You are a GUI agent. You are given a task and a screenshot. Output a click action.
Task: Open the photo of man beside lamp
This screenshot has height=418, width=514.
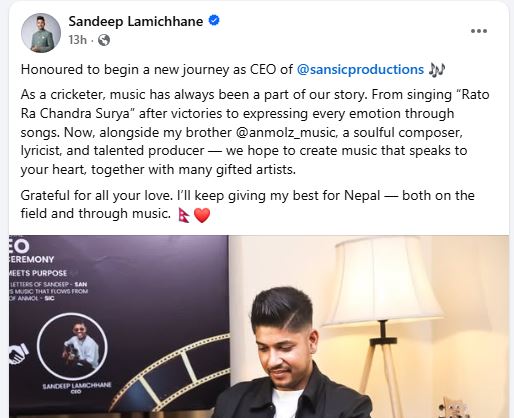click(x=369, y=326)
